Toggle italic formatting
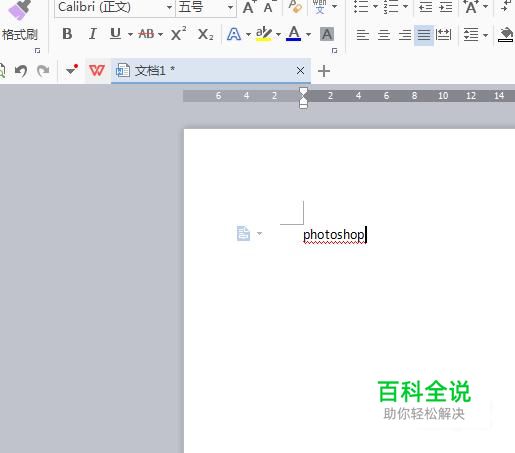Screen dimensions: 515x453 [x=92, y=34]
